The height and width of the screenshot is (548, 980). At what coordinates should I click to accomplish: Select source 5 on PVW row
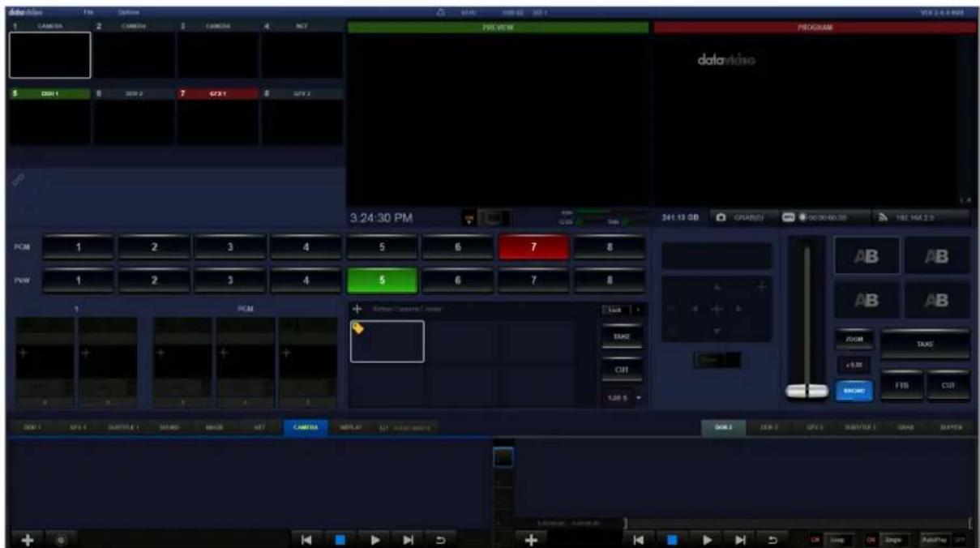[382, 280]
